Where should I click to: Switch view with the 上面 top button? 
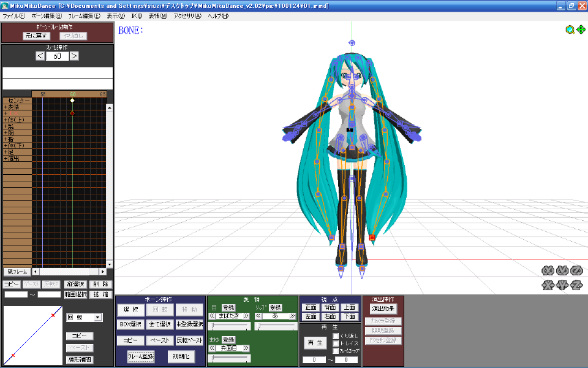[350, 307]
